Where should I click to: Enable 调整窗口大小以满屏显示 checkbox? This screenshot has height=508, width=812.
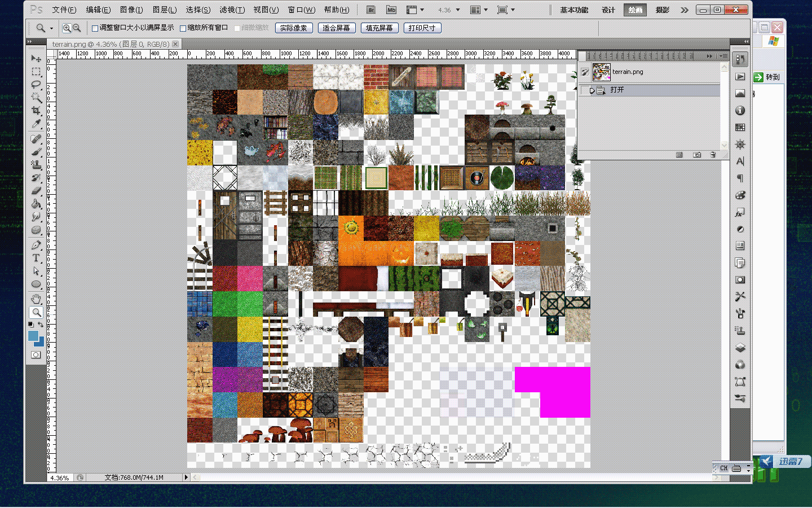click(x=95, y=28)
